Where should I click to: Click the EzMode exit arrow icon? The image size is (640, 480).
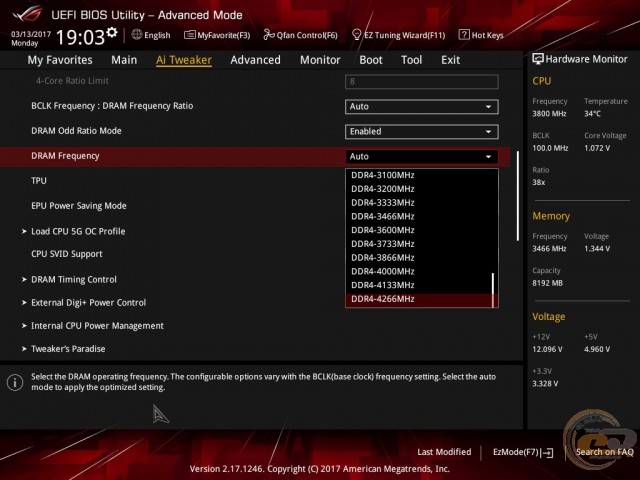pos(547,453)
